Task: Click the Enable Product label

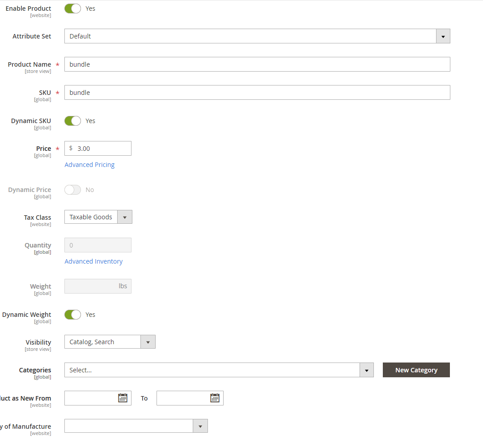Action: point(28,9)
